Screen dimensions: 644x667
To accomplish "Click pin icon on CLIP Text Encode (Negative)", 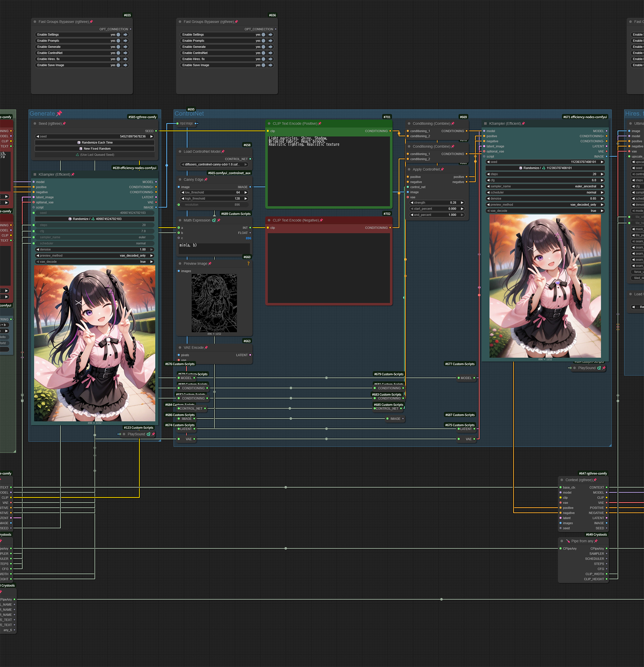I will click(321, 220).
